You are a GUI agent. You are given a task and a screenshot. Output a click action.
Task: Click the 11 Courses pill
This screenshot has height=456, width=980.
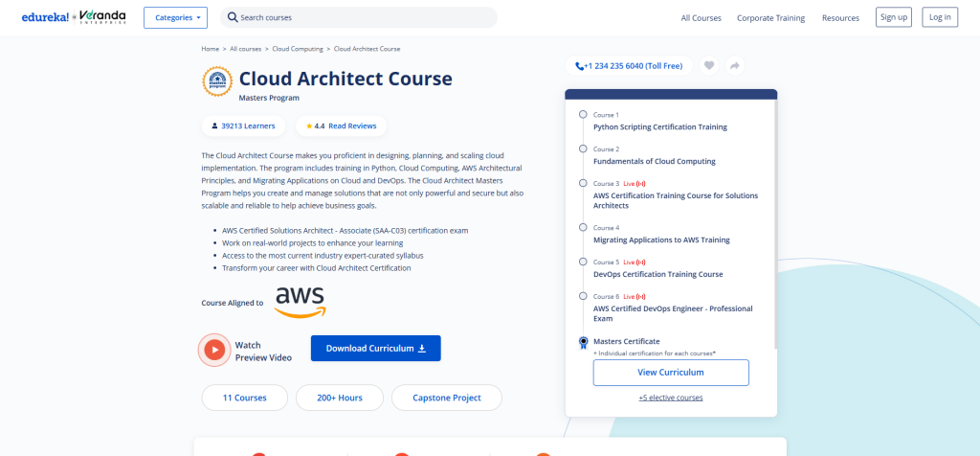[244, 398]
